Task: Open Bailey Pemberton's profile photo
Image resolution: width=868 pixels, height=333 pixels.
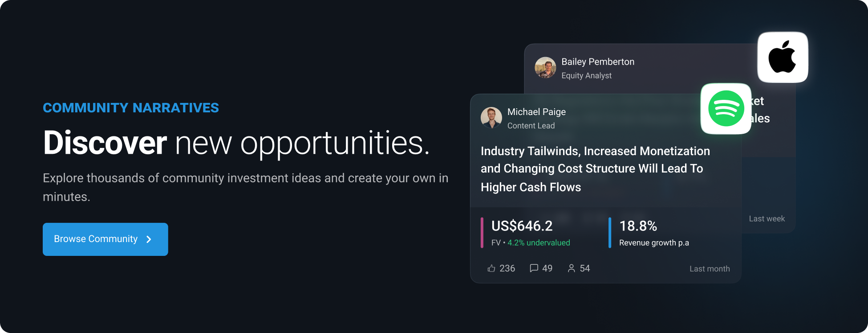Action: [x=545, y=68]
